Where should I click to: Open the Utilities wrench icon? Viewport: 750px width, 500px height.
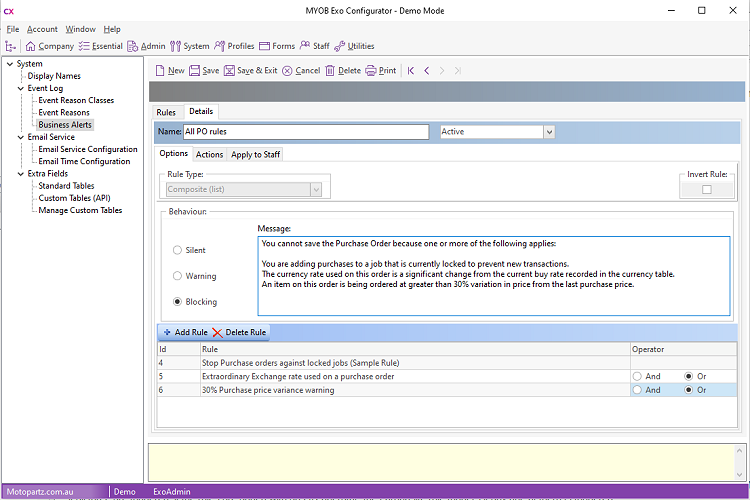point(340,46)
